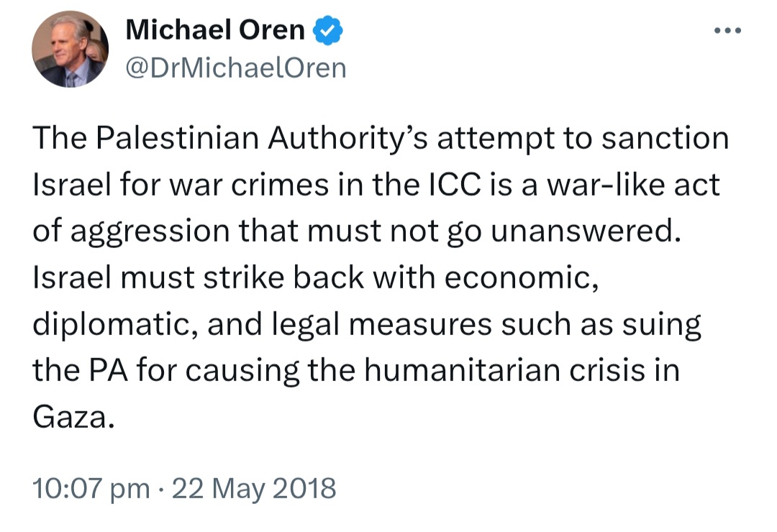Viewport: 777px width, 532px height.
Task: Click the phrase legal measures in tweet
Action: (x=382, y=324)
